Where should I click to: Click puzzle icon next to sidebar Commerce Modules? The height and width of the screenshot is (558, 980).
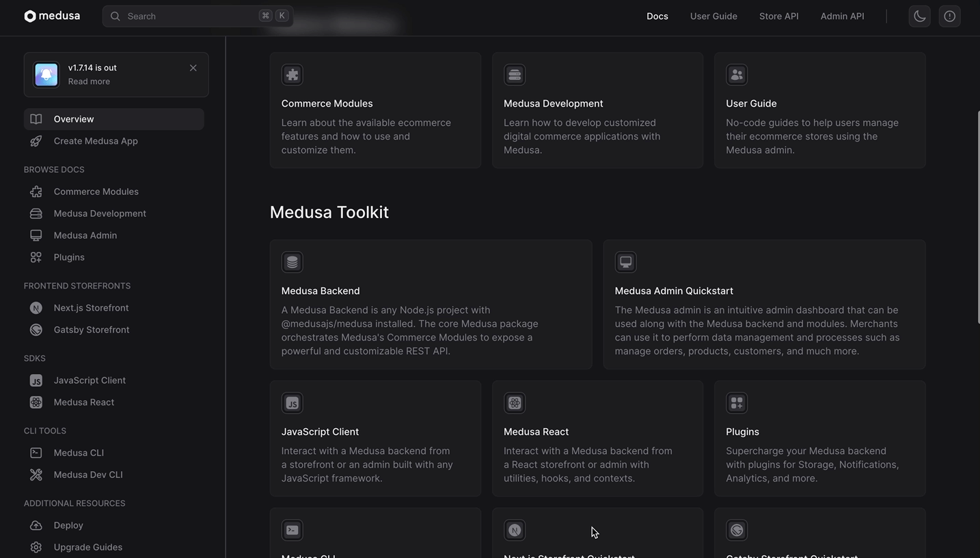[36, 191]
